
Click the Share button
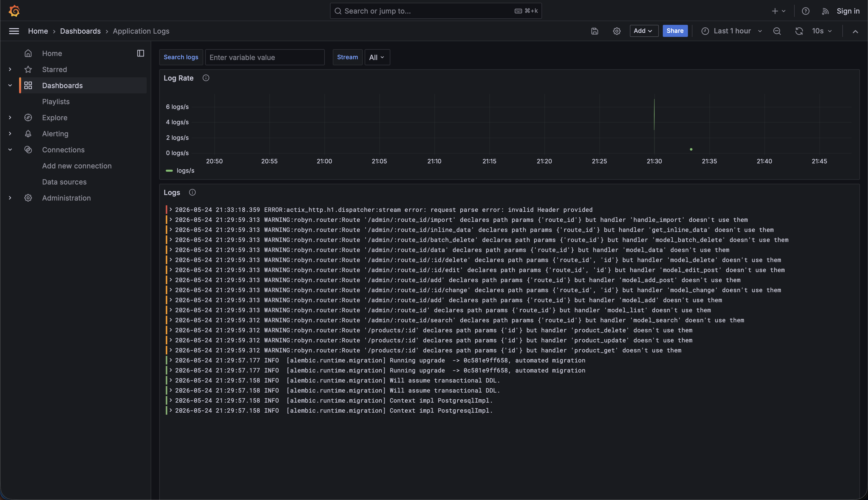pos(675,31)
